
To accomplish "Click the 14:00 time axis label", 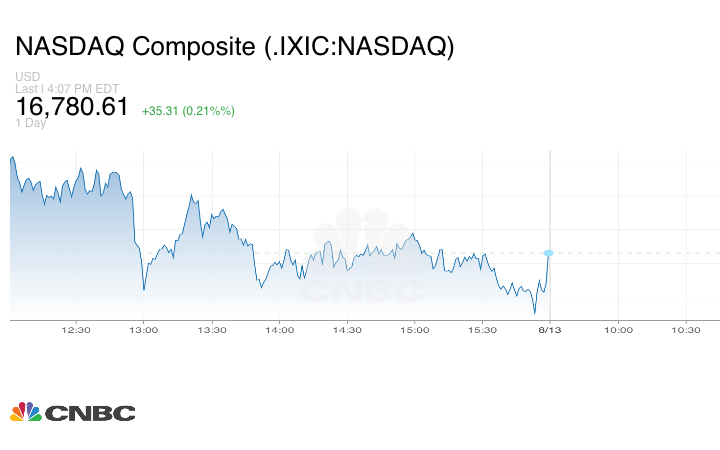I will pos(279,330).
